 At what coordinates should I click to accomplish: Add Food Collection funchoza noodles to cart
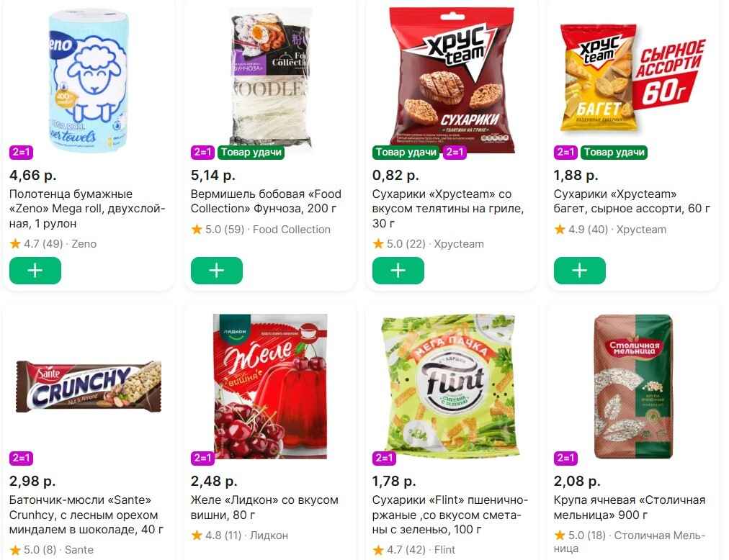pos(217,271)
